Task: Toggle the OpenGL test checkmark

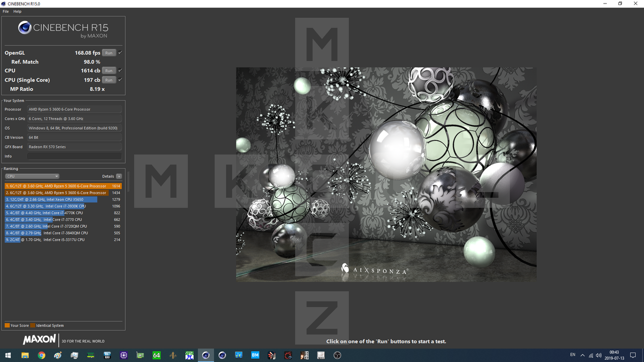Action: [120, 52]
